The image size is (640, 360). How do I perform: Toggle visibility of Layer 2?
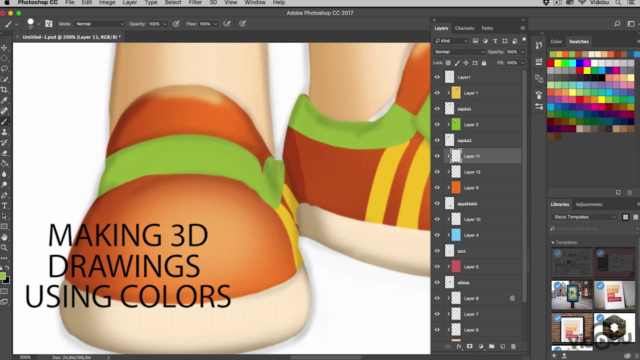pos(437,124)
